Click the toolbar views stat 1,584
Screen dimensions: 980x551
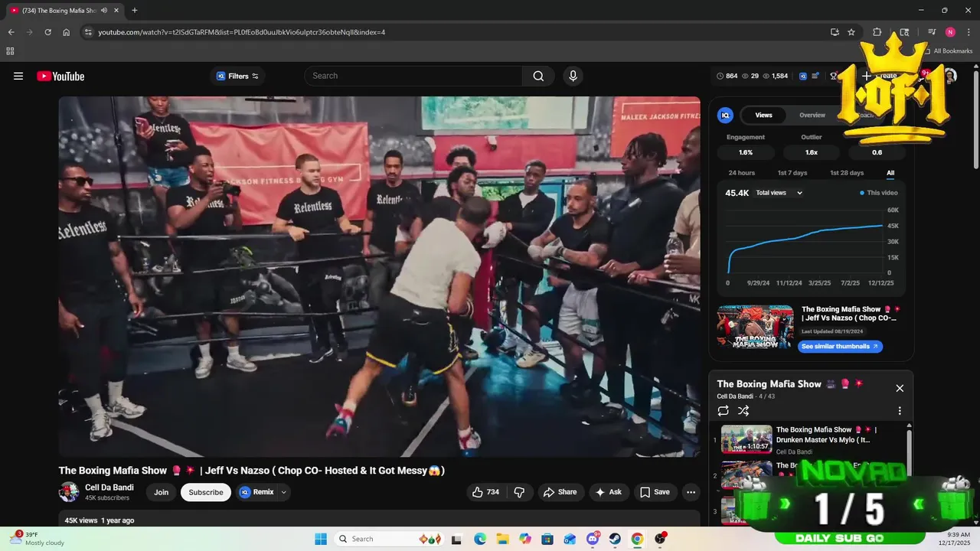[776, 76]
